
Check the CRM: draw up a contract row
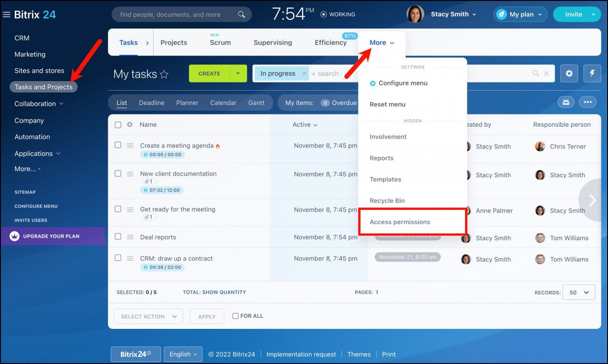click(118, 258)
